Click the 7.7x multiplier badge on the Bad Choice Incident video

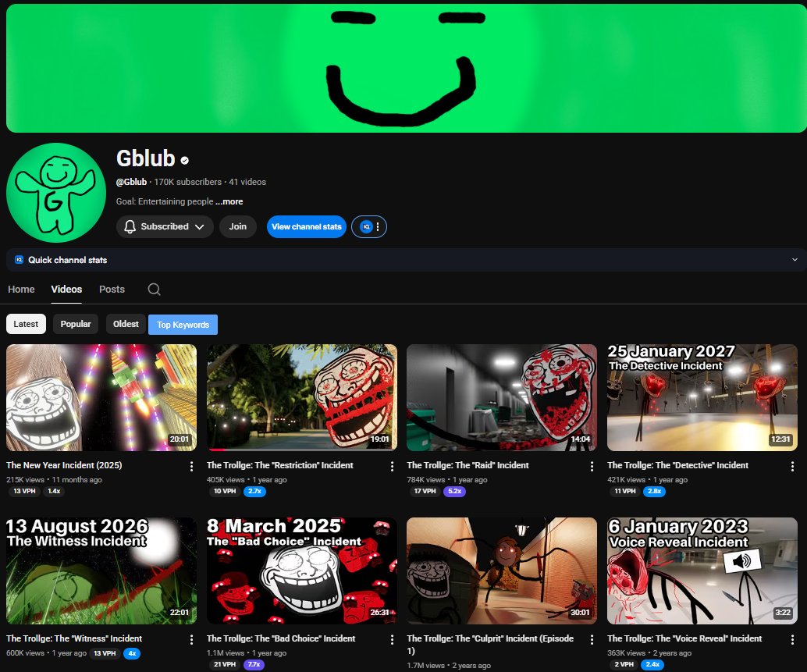(x=254, y=664)
